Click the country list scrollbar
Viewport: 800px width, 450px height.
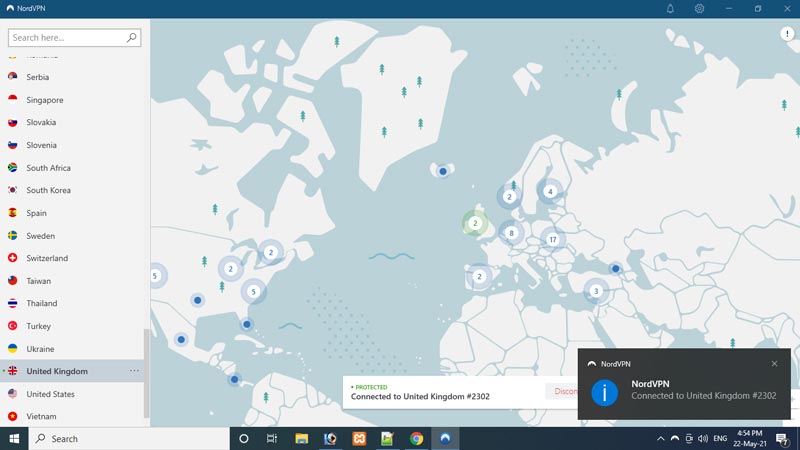(x=146, y=372)
